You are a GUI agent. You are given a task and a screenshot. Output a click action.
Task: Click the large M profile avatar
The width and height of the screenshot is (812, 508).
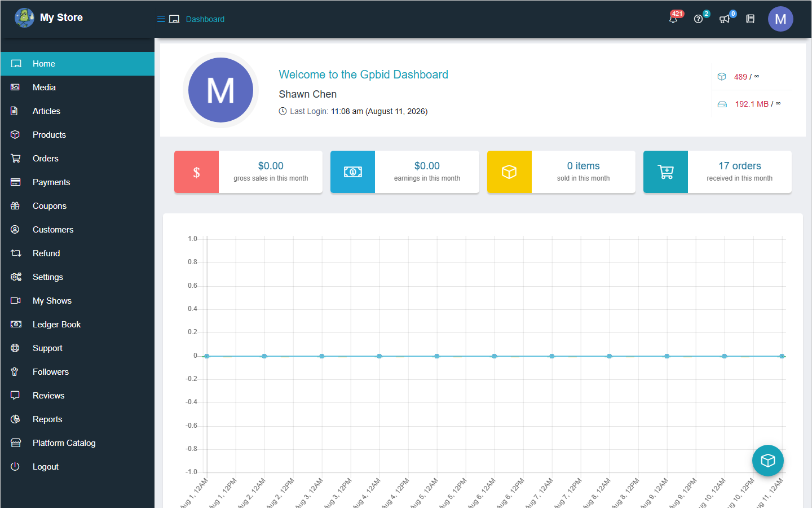pos(220,90)
